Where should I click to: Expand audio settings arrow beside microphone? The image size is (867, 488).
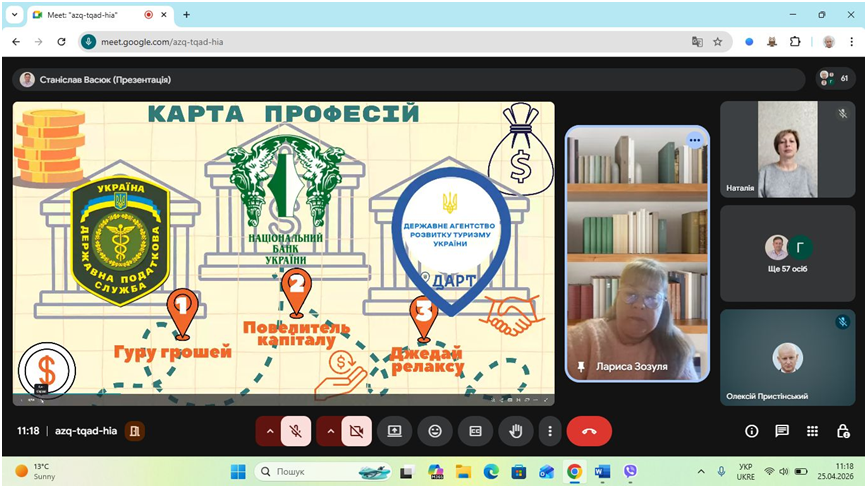pyautogui.click(x=268, y=431)
